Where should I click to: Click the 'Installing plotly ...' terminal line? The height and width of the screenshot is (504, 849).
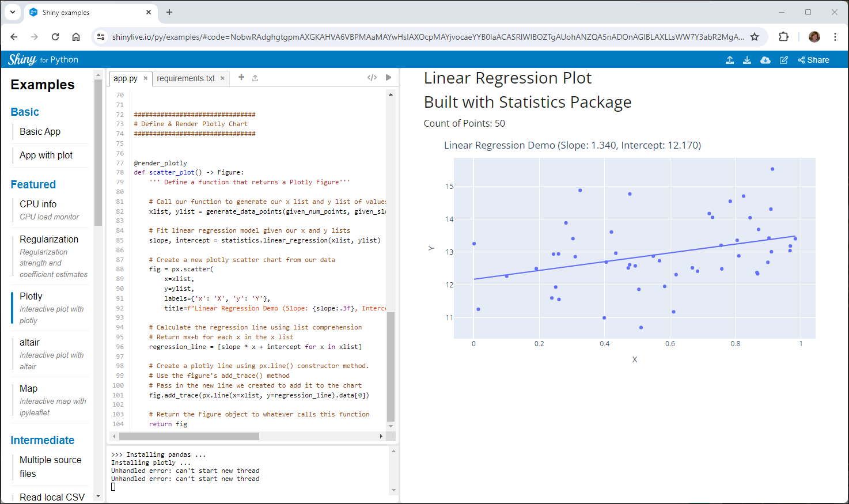pos(150,463)
